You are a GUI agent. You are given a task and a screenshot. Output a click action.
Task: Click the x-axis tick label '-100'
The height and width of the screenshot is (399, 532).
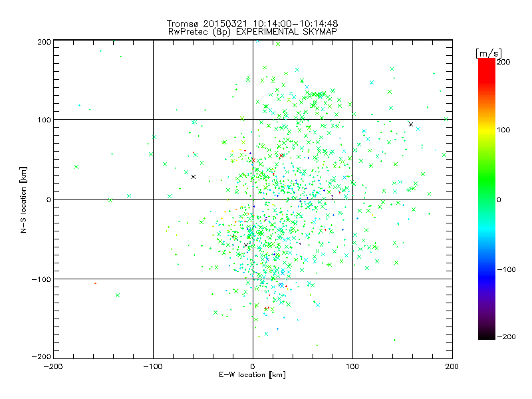(153, 366)
